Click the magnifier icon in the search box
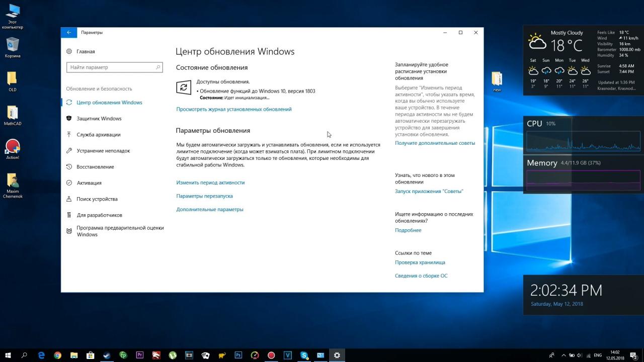The height and width of the screenshot is (362, 644). (x=158, y=67)
